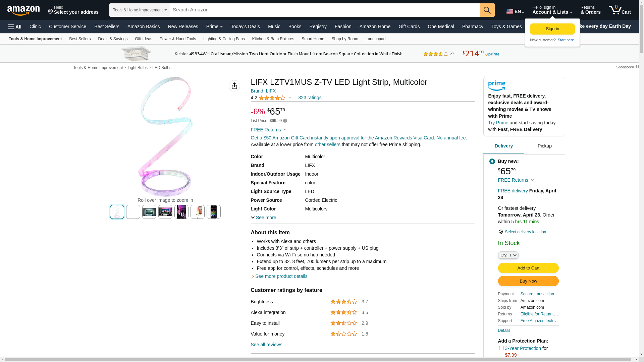Click the magnifying glass search button
644x362 pixels.
(x=487, y=10)
